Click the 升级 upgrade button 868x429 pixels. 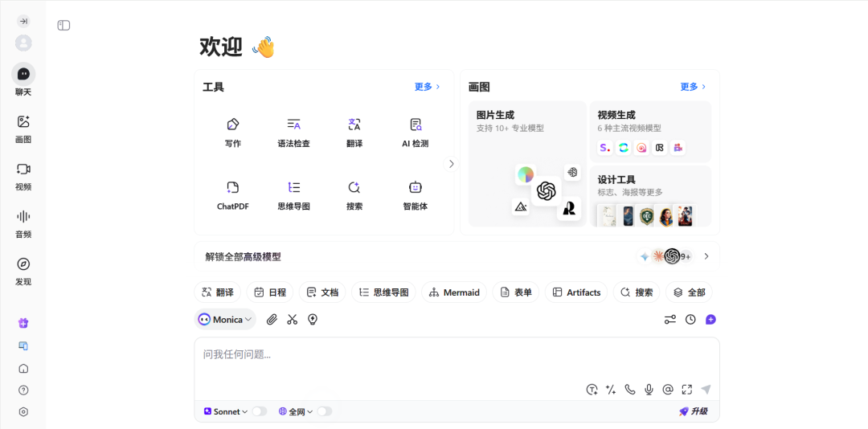[x=694, y=411]
